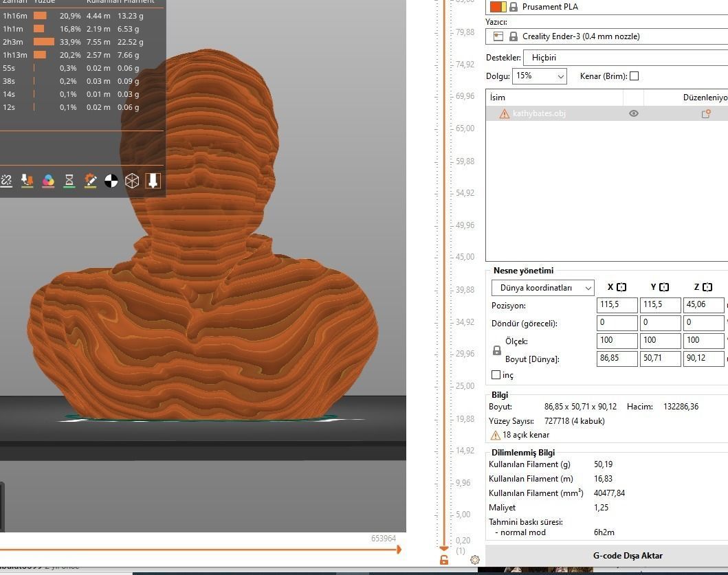Open the Dolgu 15% infill dropdown

click(x=539, y=76)
